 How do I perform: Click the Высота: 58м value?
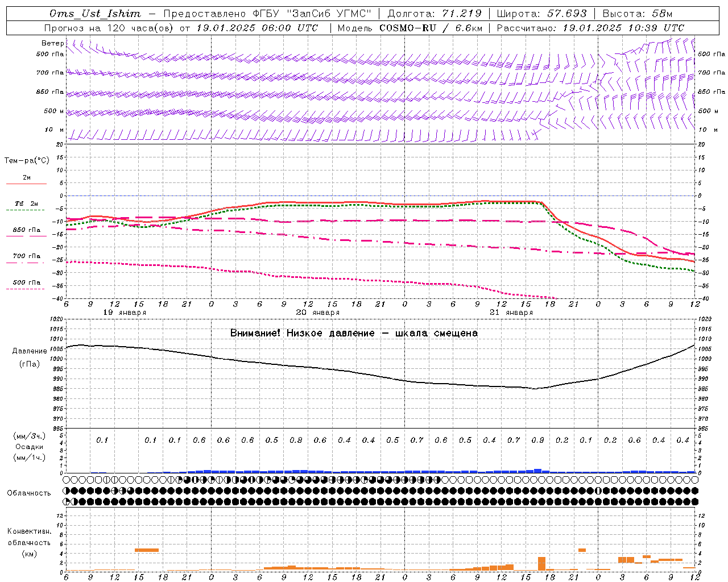tap(638, 14)
